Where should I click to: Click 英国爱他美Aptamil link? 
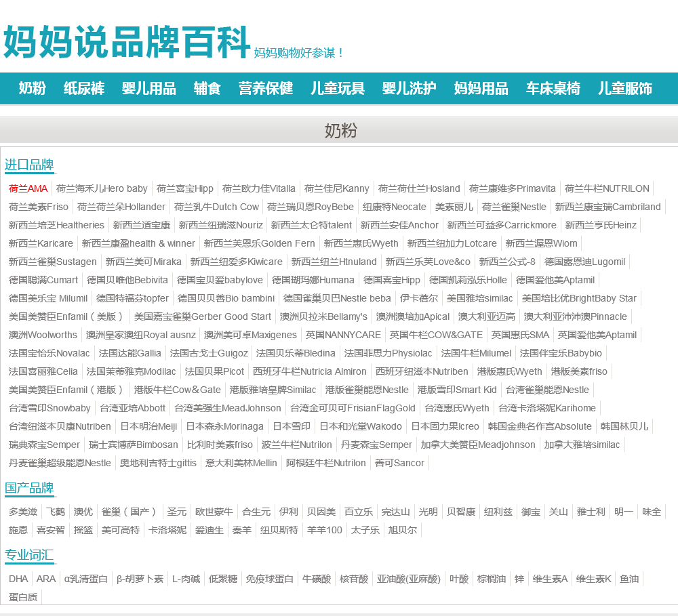coord(597,335)
